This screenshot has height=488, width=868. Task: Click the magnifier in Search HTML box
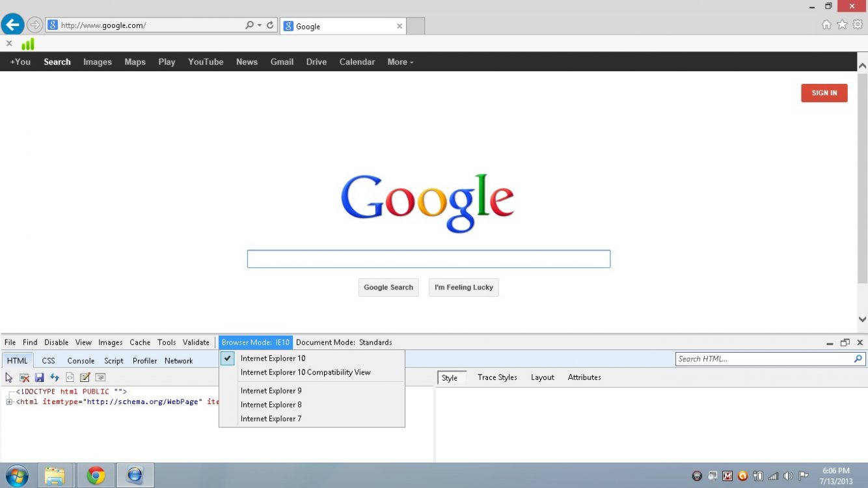click(858, 359)
